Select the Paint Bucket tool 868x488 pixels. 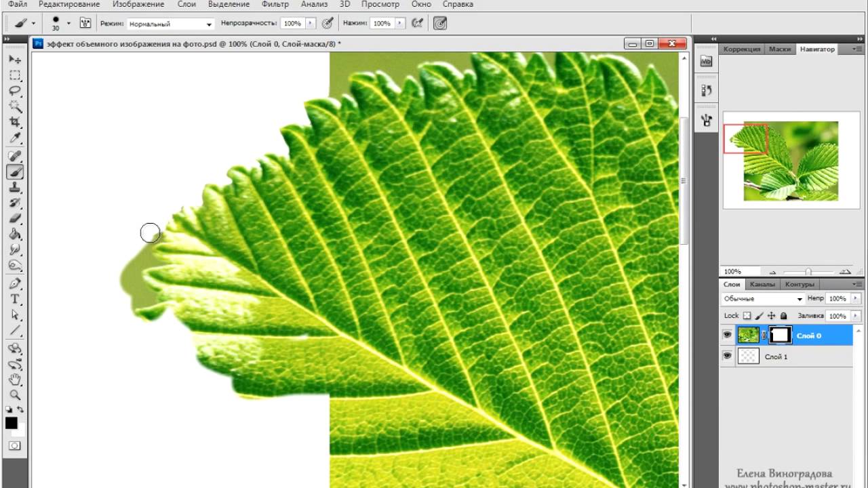[15, 235]
